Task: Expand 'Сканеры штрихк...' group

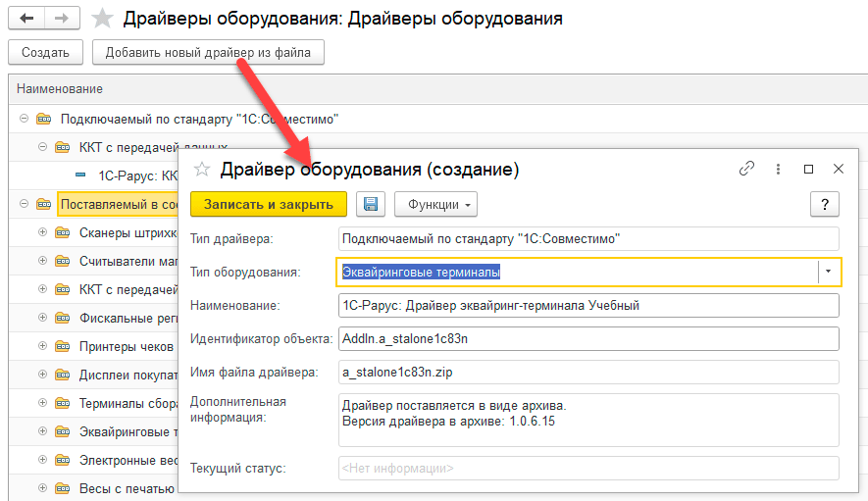Action: tap(42, 232)
